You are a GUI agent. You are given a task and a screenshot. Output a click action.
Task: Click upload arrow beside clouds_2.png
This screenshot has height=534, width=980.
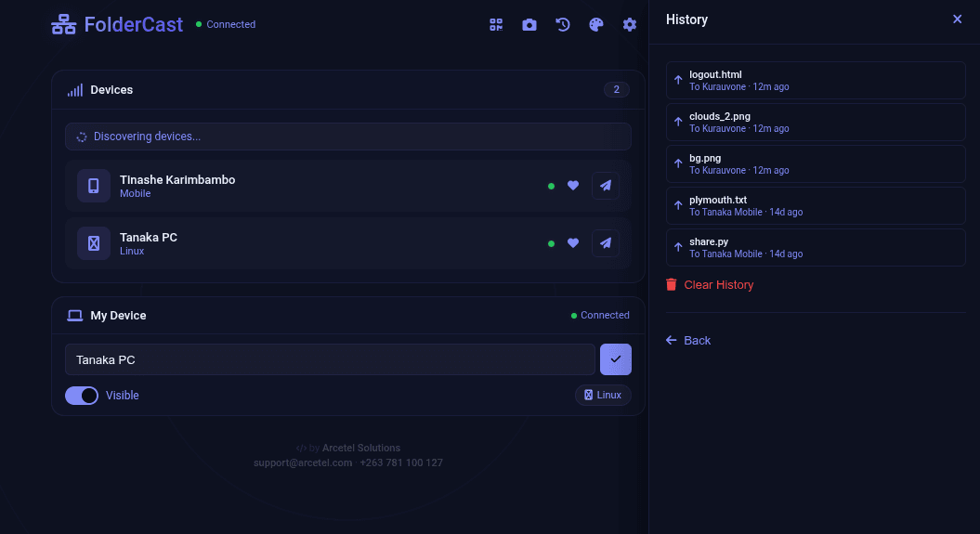678,122
